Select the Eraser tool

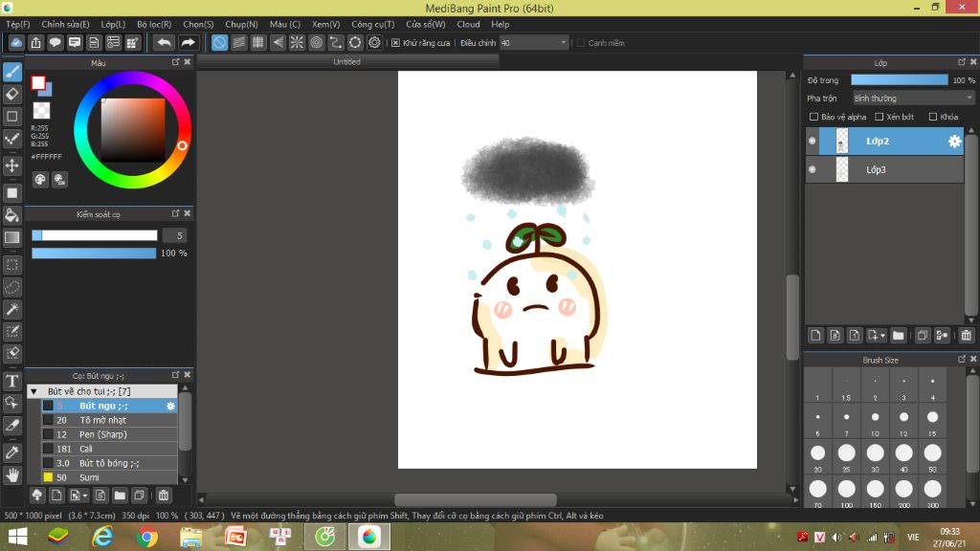11,95
